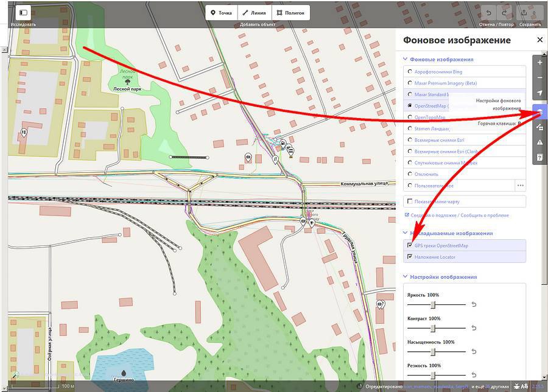Click the Озёрная улица road label
548x392 pixels.
(x=51, y=344)
